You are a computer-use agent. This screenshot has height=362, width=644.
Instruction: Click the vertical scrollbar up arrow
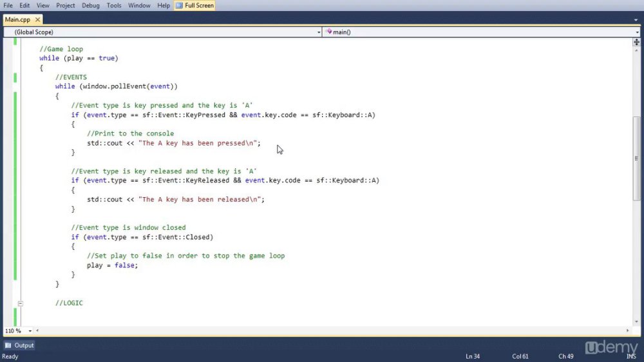coord(636,50)
